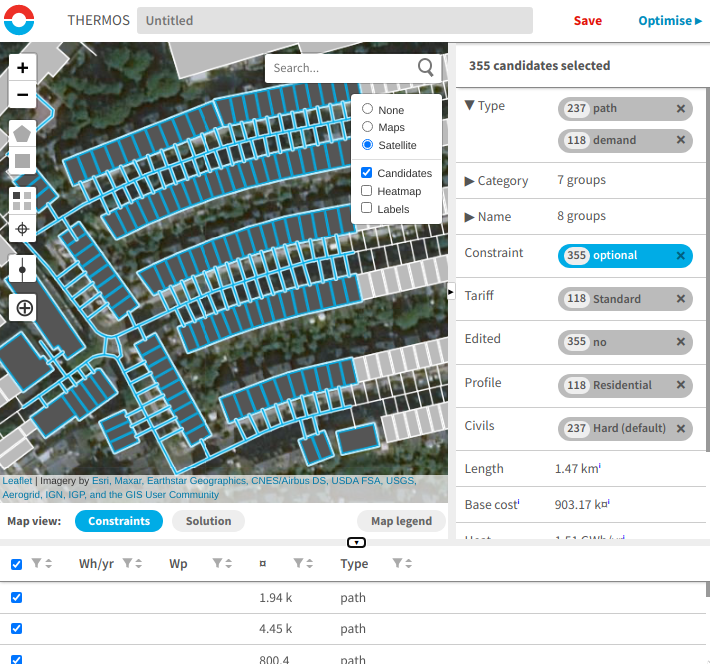This screenshot has height=664, width=710.
Task: Filter the ¤ cost column
Action: pyautogui.click(x=298, y=563)
